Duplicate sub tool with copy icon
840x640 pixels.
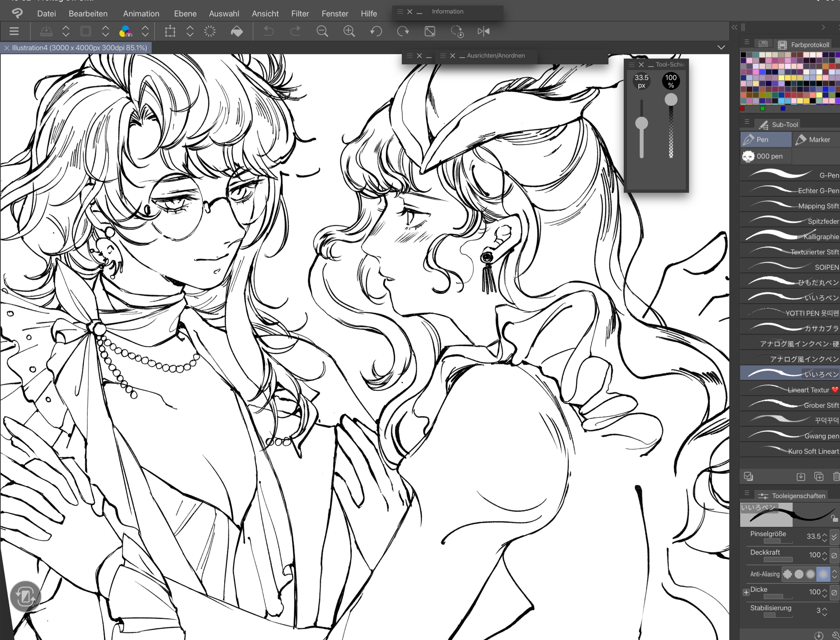coord(819,476)
